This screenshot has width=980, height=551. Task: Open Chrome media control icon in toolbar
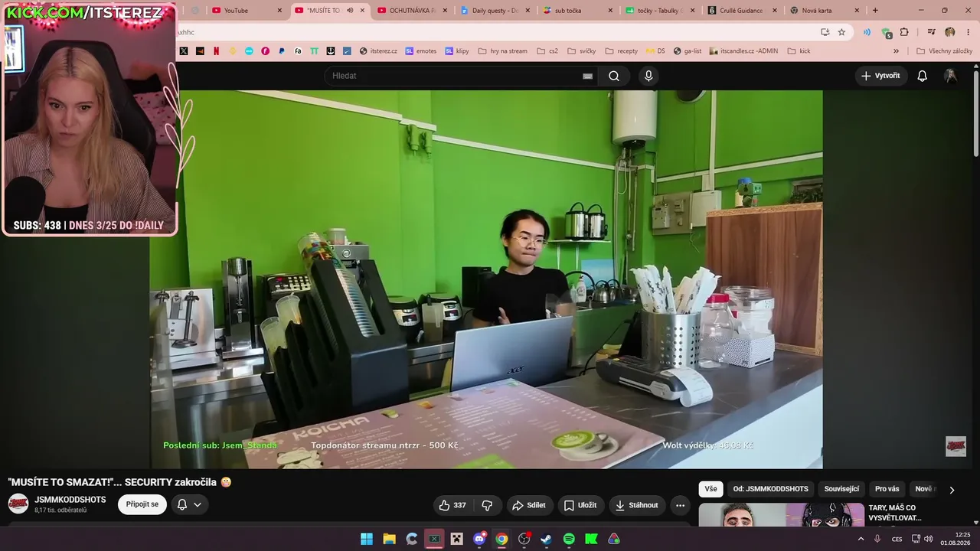(x=931, y=32)
